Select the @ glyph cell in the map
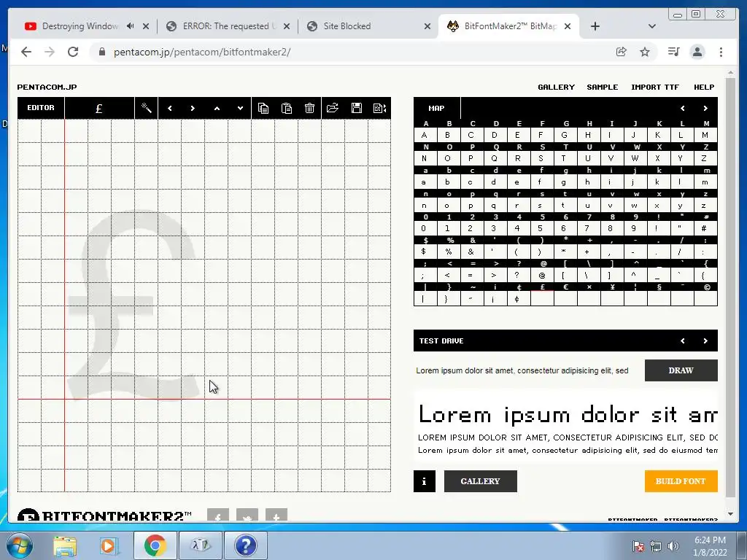The image size is (747, 560). (x=542, y=275)
